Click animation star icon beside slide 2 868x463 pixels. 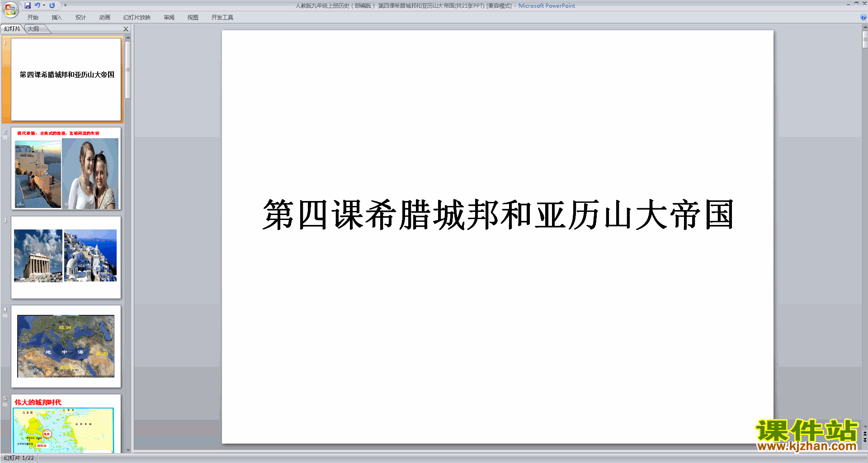[x=5, y=137]
